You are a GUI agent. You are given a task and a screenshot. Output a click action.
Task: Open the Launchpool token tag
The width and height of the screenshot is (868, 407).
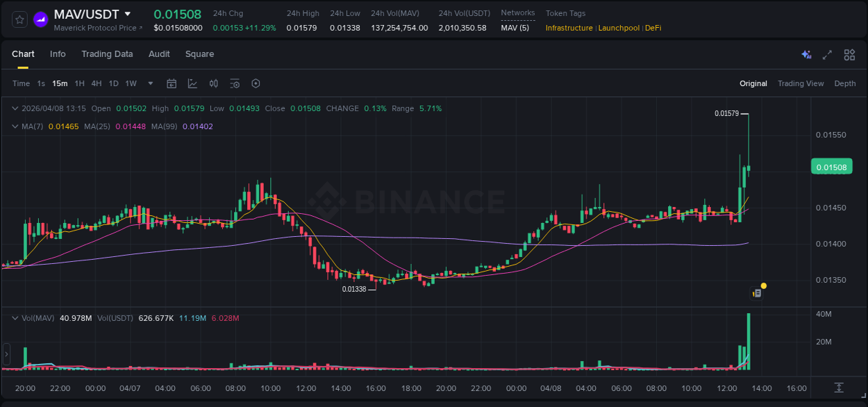[x=619, y=28]
